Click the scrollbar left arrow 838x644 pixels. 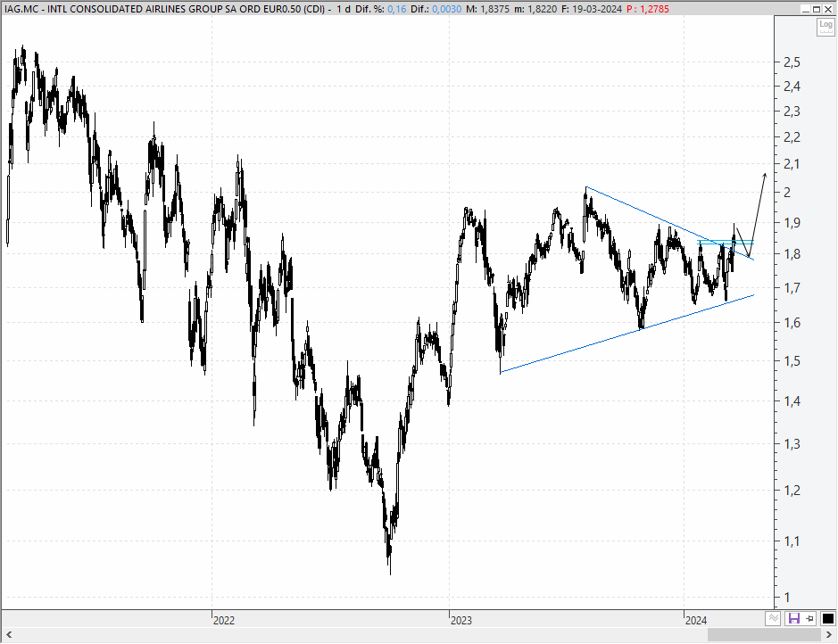tap(9, 635)
